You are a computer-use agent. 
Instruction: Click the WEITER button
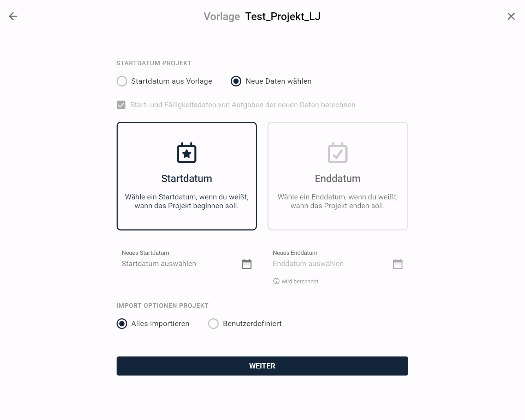coord(262,366)
